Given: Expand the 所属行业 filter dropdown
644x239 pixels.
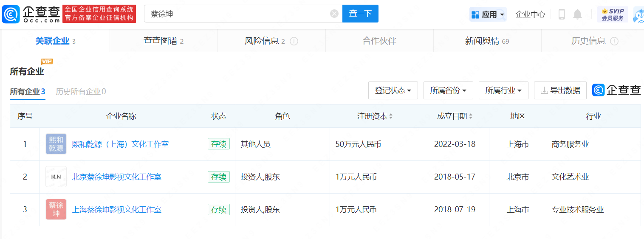Looking at the screenshot, I should tap(503, 90).
